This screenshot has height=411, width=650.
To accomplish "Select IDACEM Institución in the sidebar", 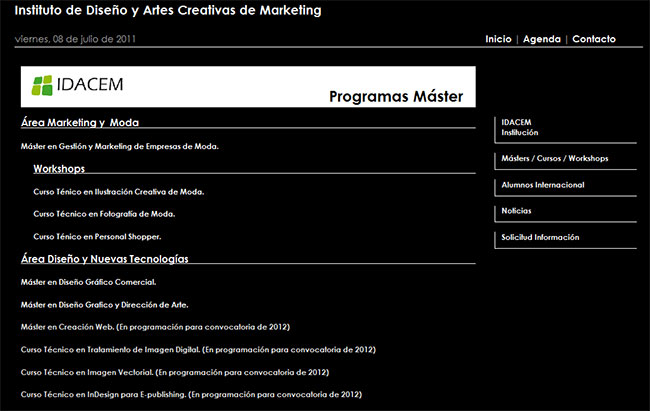I will [520, 127].
